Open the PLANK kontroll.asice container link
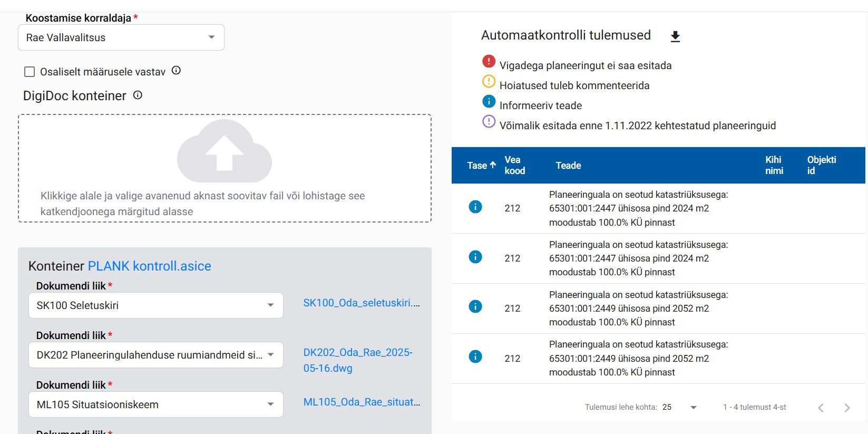 (x=149, y=266)
